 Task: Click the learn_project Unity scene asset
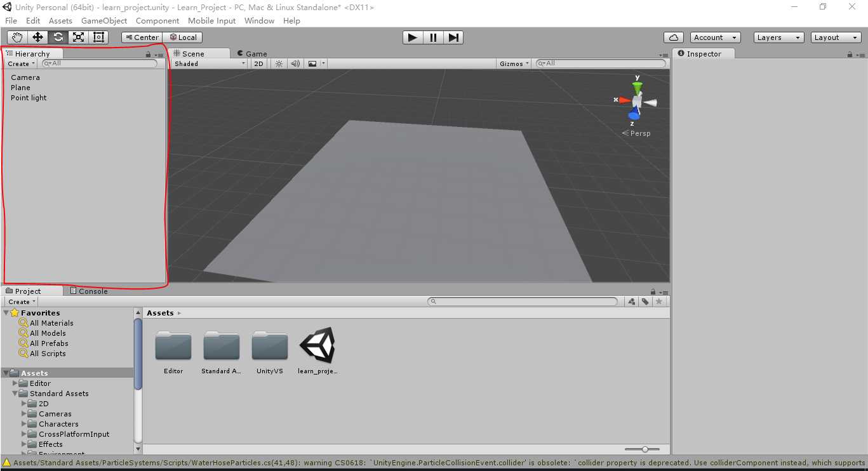pos(317,351)
